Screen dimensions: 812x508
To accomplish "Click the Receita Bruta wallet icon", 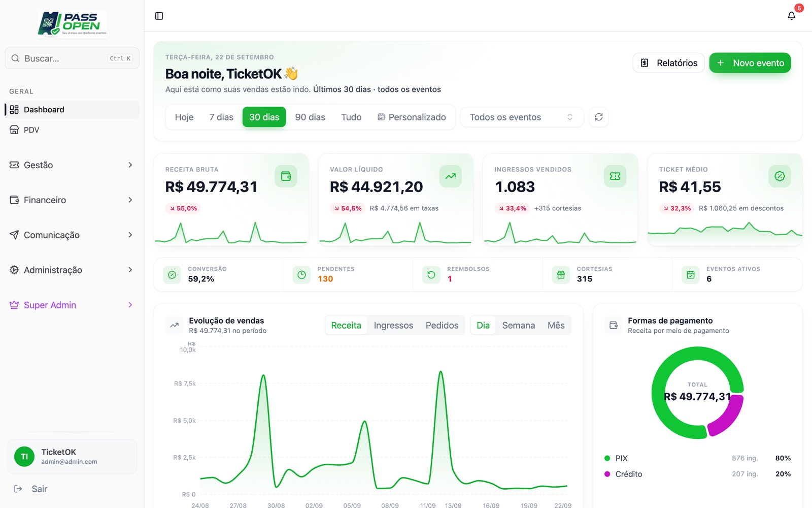I will pyautogui.click(x=286, y=176).
